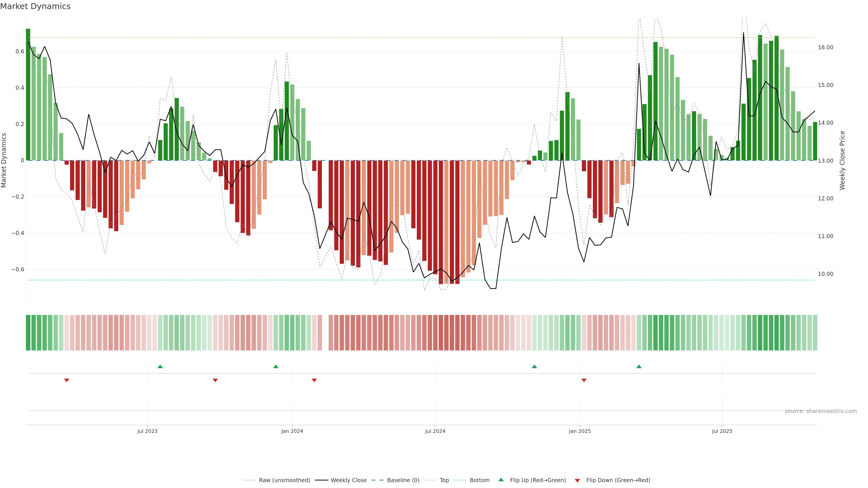Viewport: 868px width, 488px height.
Task: Click the Jul 2024 x-axis label
Action: click(435, 431)
